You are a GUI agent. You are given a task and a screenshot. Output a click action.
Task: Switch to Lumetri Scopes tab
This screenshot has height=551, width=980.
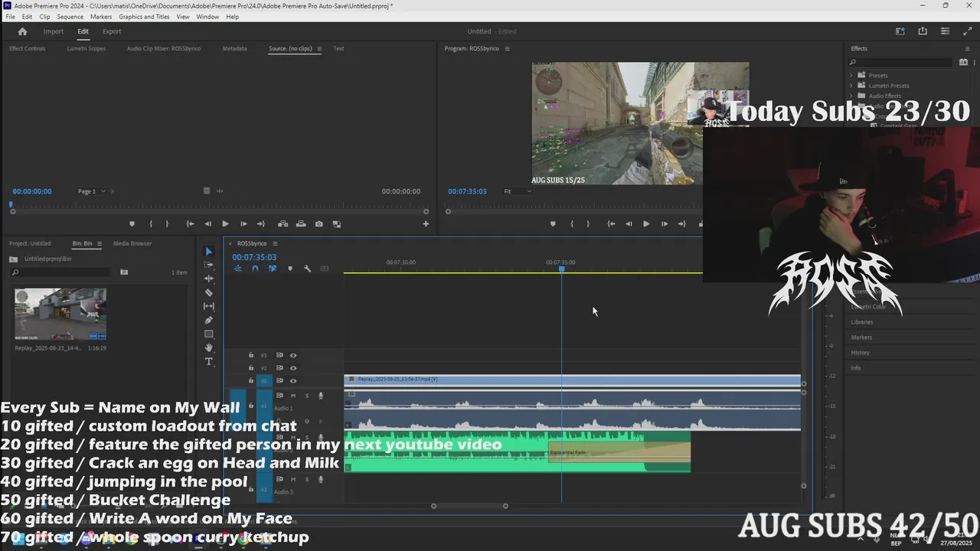(86, 48)
